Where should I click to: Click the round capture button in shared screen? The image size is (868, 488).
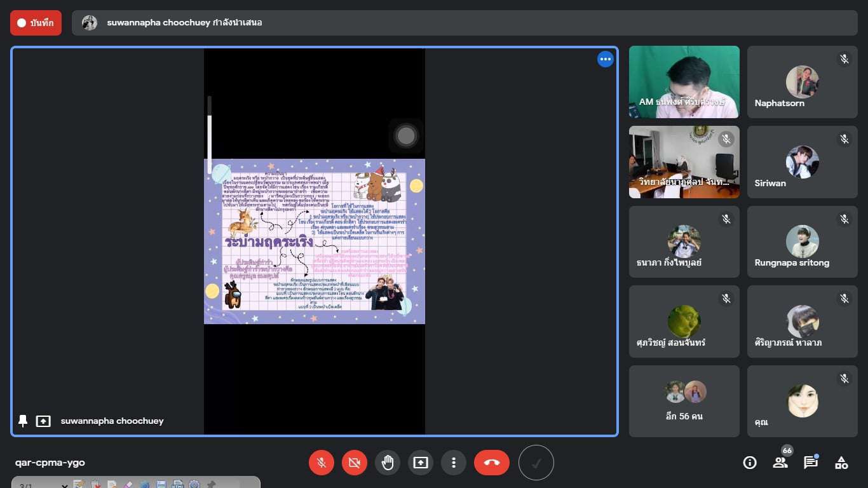(x=406, y=135)
